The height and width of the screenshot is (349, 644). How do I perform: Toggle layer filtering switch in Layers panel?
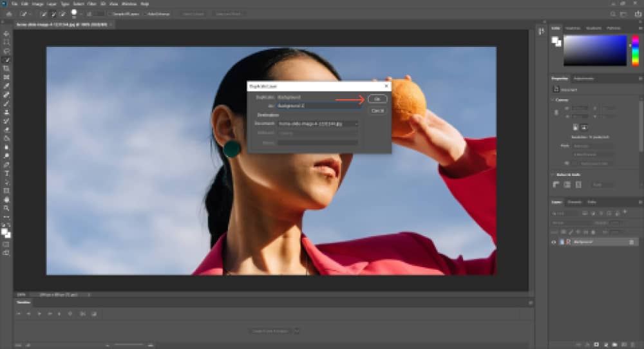625,212
